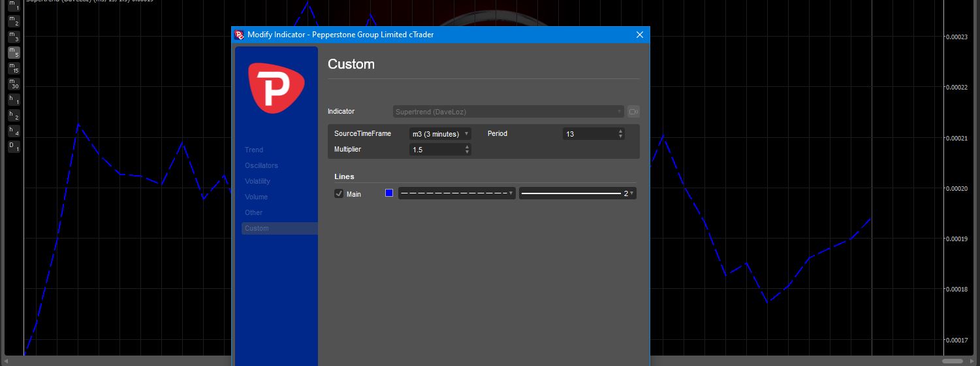Decrease the Multiplier value with down arrow

(x=467, y=152)
